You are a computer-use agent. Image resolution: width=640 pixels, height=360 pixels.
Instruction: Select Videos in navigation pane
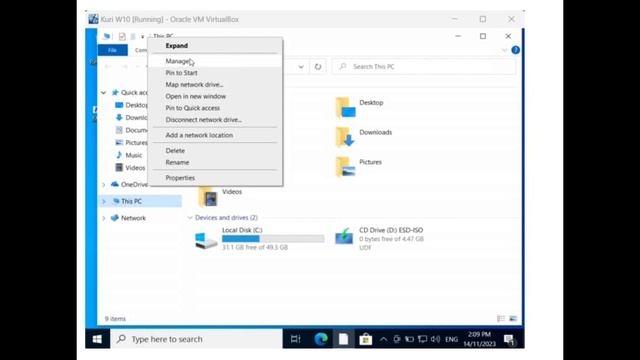131,168
